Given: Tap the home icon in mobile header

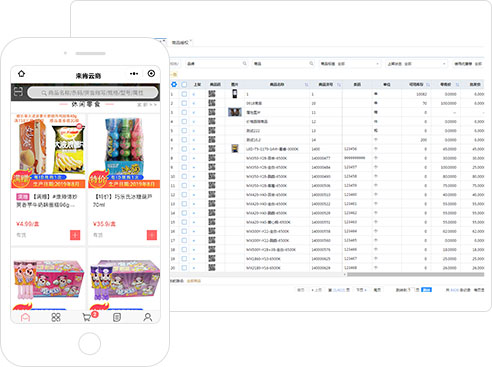Looking at the screenshot, I should pos(21,73).
